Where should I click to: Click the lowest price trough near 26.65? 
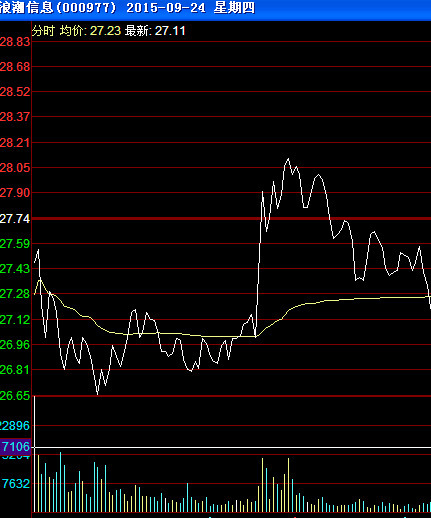click(97, 394)
